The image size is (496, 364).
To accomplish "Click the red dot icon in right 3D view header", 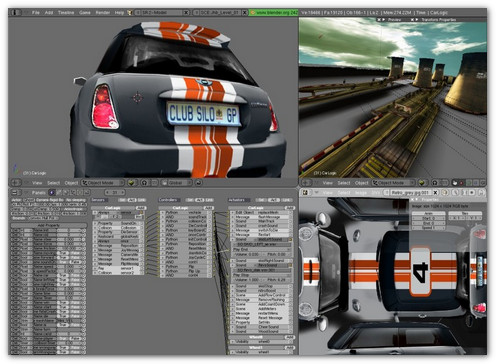I will [462, 183].
